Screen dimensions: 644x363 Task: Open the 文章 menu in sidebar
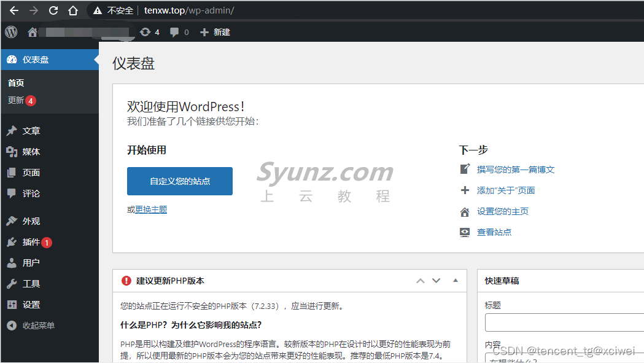31,131
